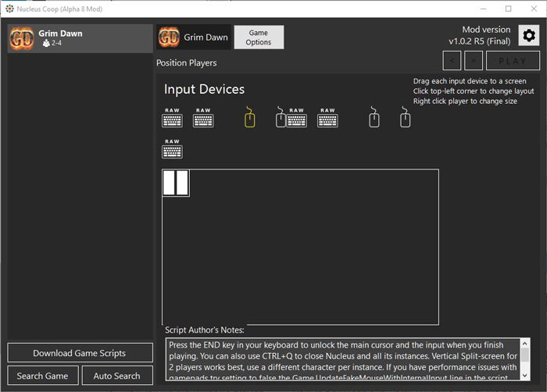Click the Input Devices heading
The image size is (547, 392).
[x=204, y=89]
